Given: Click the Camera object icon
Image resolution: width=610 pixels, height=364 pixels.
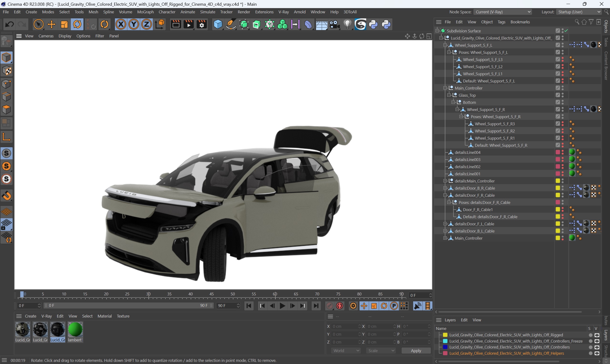Looking at the screenshot, I should tap(335, 24).
